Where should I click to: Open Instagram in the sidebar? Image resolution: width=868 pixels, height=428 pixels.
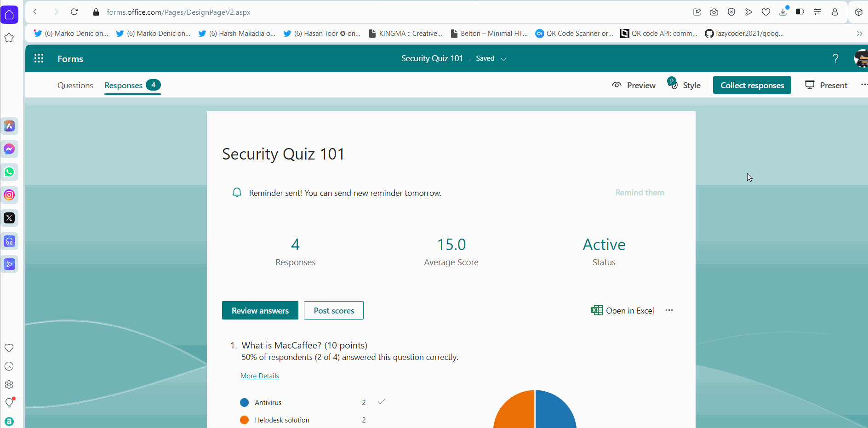[x=9, y=195]
